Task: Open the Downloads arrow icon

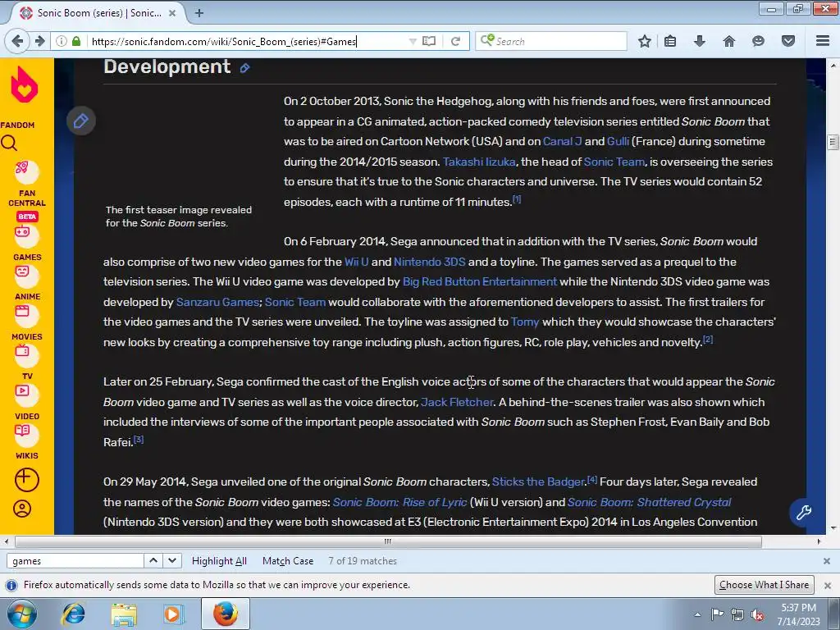Action: click(x=700, y=41)
